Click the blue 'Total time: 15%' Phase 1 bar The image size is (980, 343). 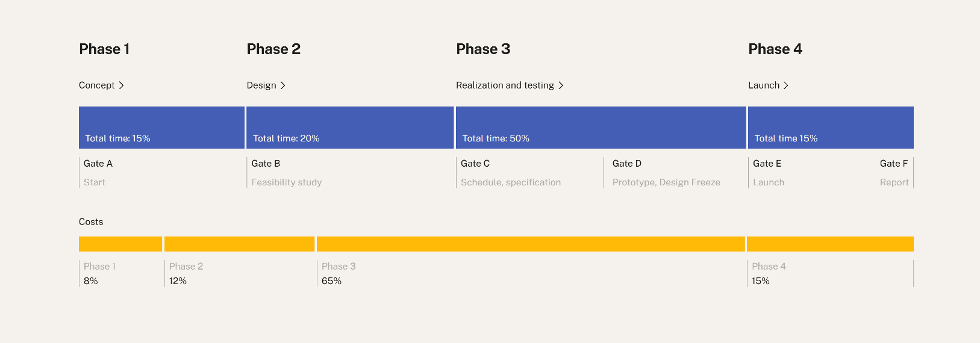click(161, 127)
